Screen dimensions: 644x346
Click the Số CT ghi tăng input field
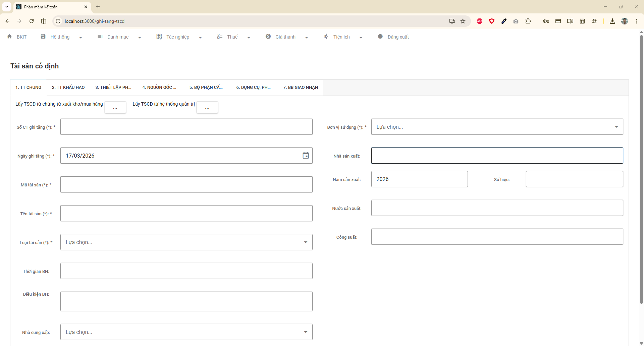pyautogui.click(x=186, y=127)
